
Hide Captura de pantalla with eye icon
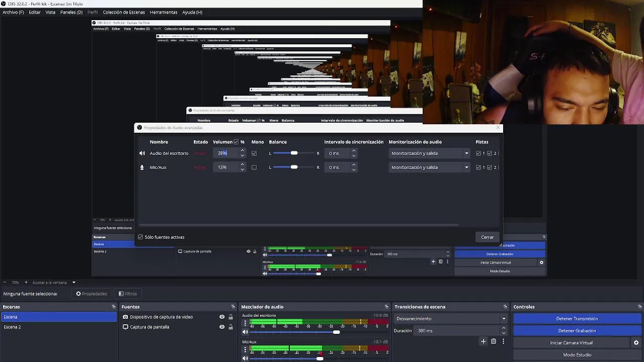(x=222, y=327)
